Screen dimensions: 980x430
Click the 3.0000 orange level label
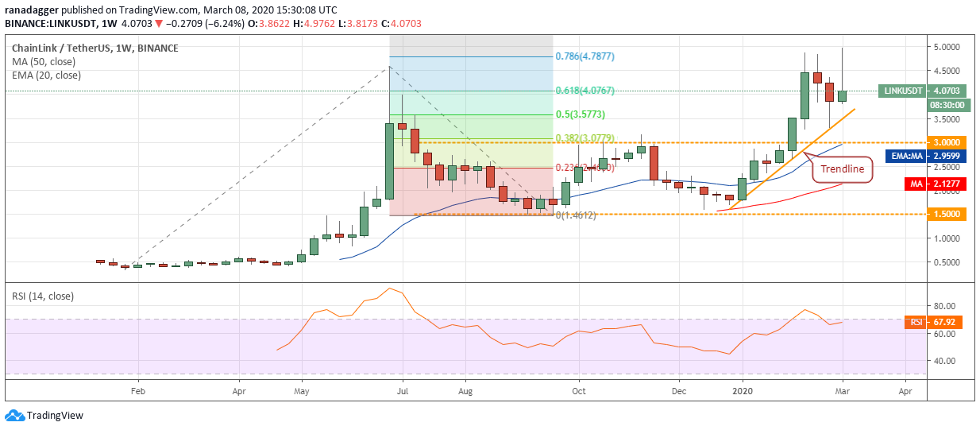click(x=948, y=143)
